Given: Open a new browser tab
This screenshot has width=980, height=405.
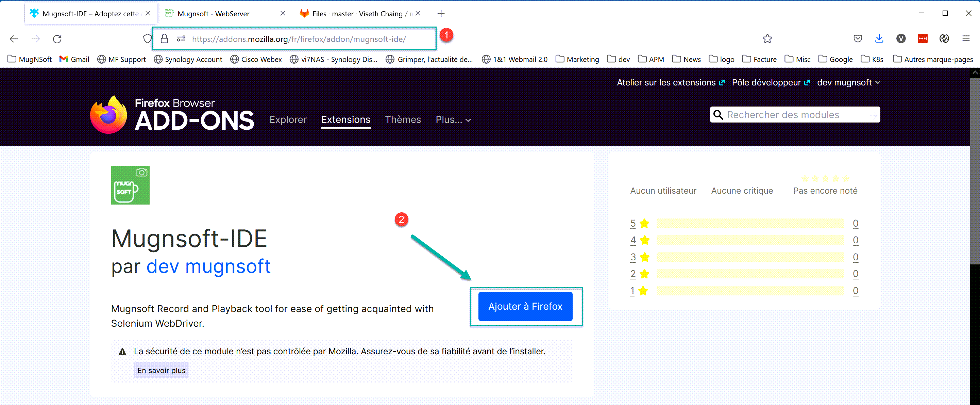Looking at the screenshot, I should coord(441,14).
